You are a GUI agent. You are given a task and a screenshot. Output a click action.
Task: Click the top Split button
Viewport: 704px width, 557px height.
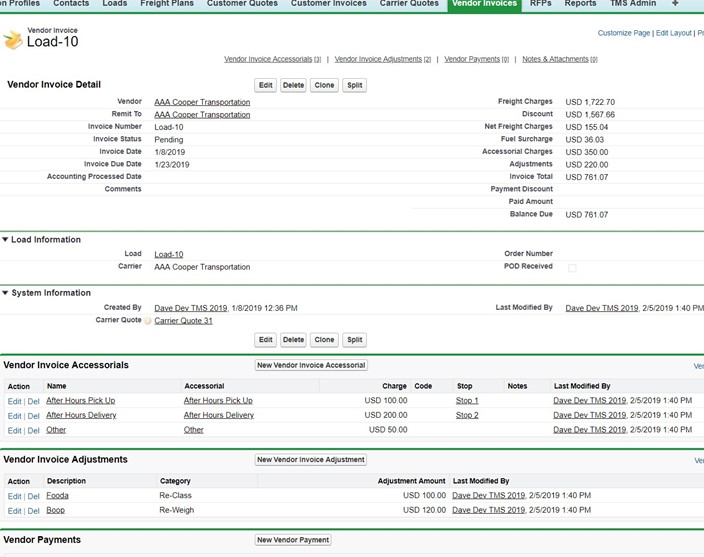click(355, 85)
